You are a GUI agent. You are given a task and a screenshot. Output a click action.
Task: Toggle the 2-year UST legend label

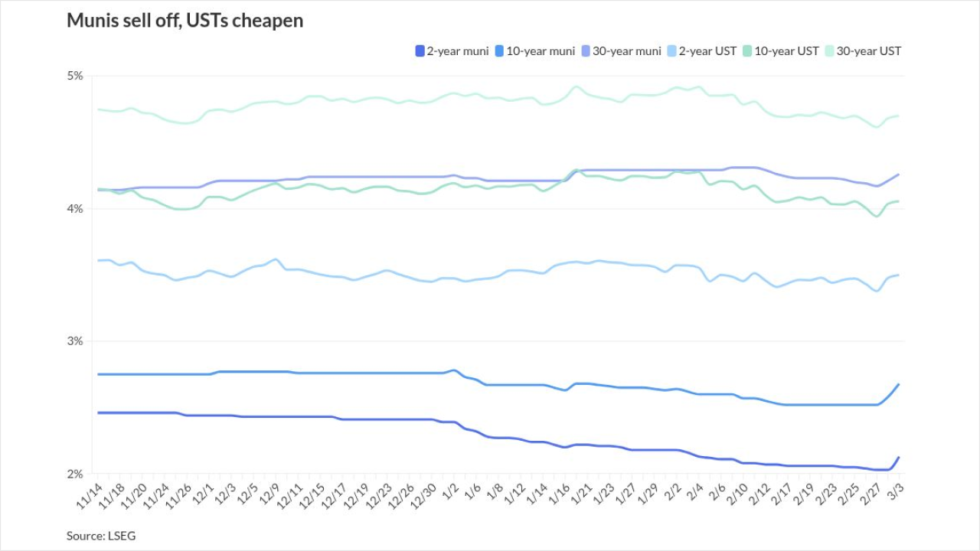[708, 51]
